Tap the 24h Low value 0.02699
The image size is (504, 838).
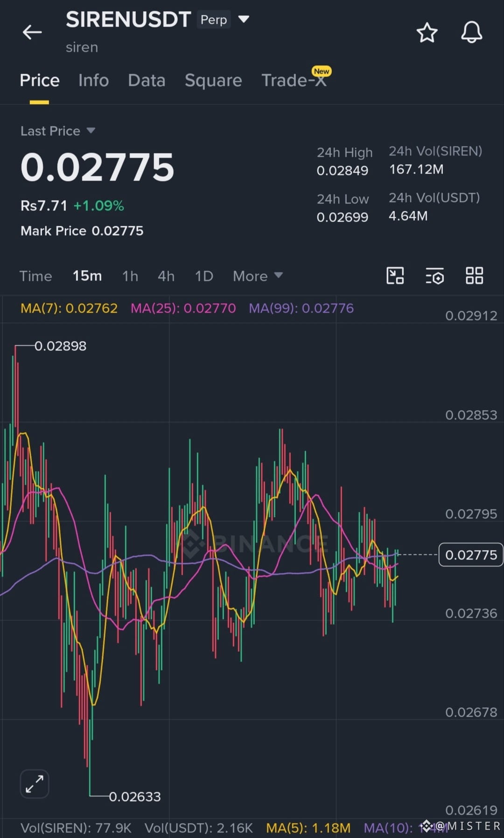click(342, 217)
